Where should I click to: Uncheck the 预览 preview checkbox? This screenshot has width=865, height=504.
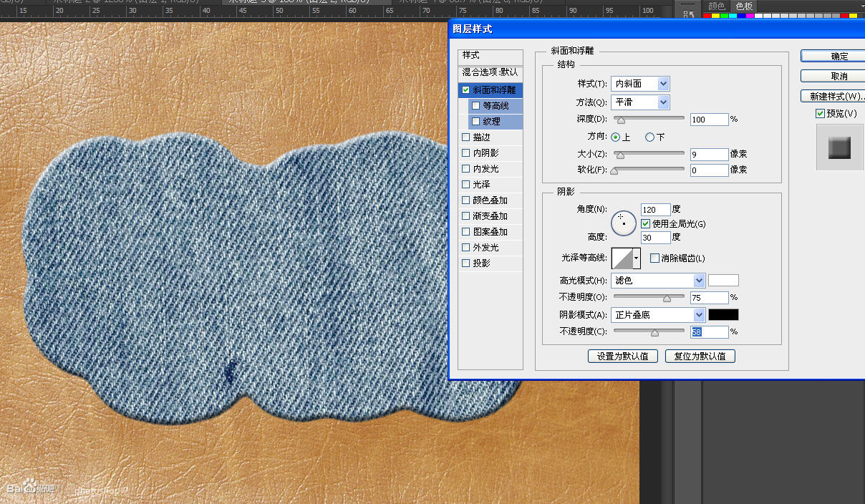pos(820,114)
